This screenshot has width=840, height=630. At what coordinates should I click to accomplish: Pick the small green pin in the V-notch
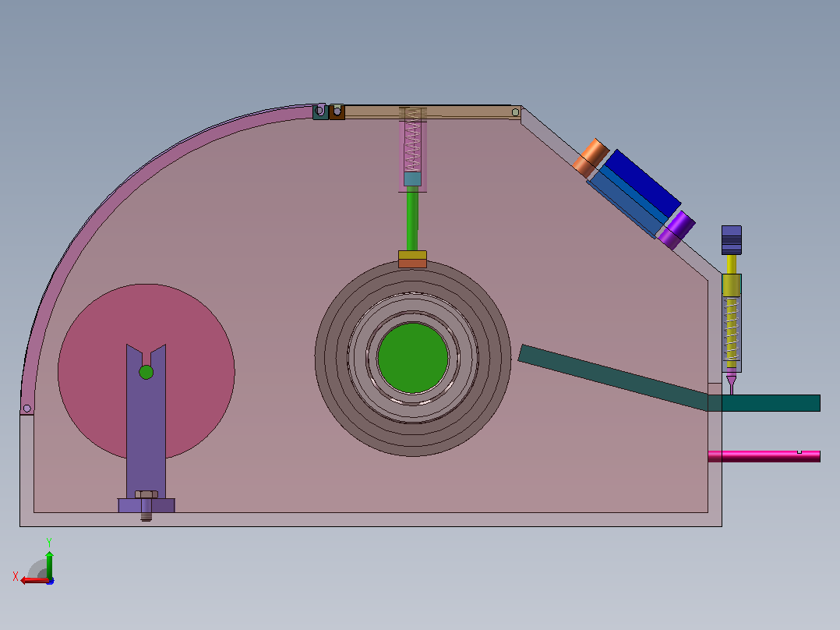point(146,372)
